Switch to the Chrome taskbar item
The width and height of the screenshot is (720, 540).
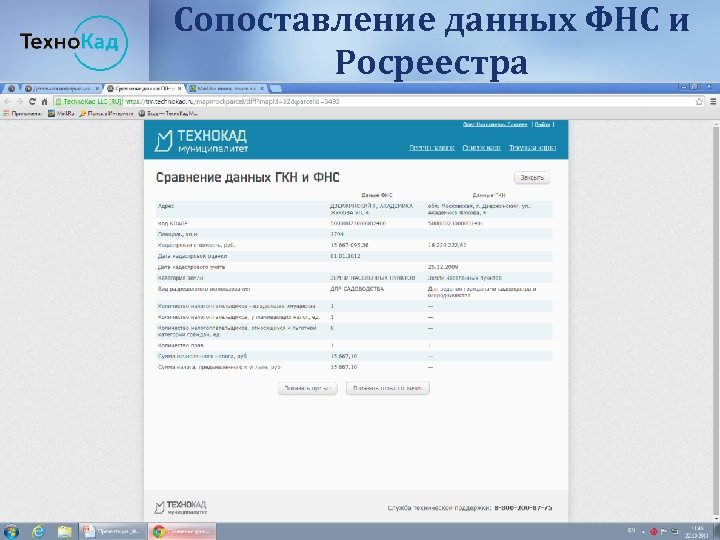point(182,531)
